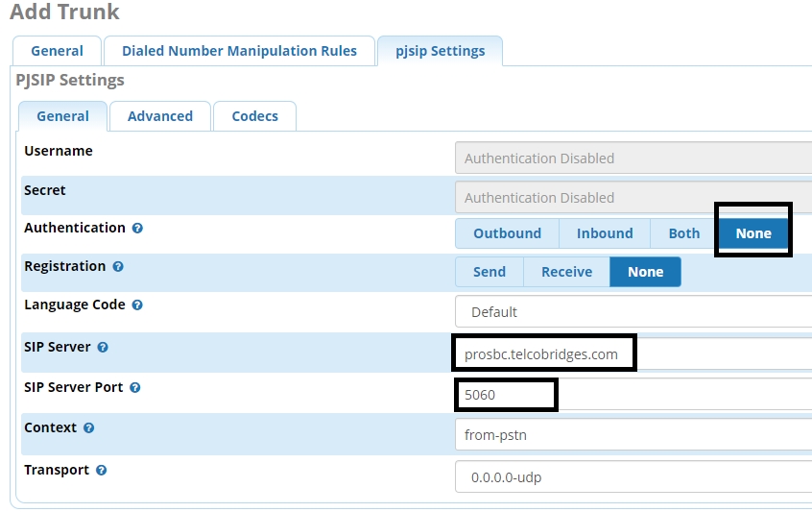812x512 pixels.
Task: Click help icon next to Authentication
Action: pyautogui.click(x=137, y=229)
